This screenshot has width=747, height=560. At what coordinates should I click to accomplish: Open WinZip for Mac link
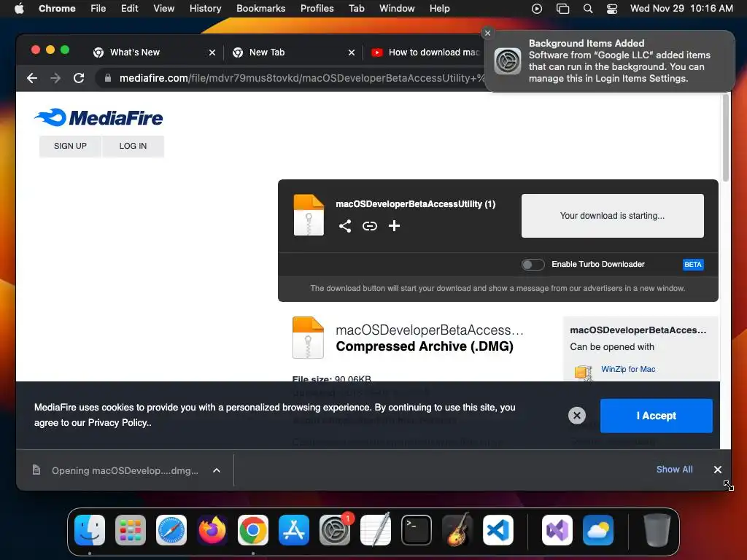pyautogui.click(x=628, y=369)
